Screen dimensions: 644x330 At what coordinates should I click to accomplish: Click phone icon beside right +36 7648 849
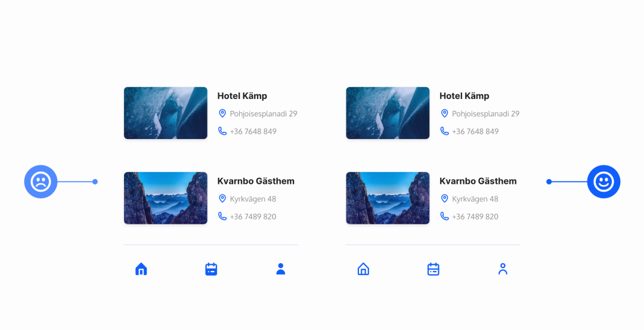tap(444, 131)
